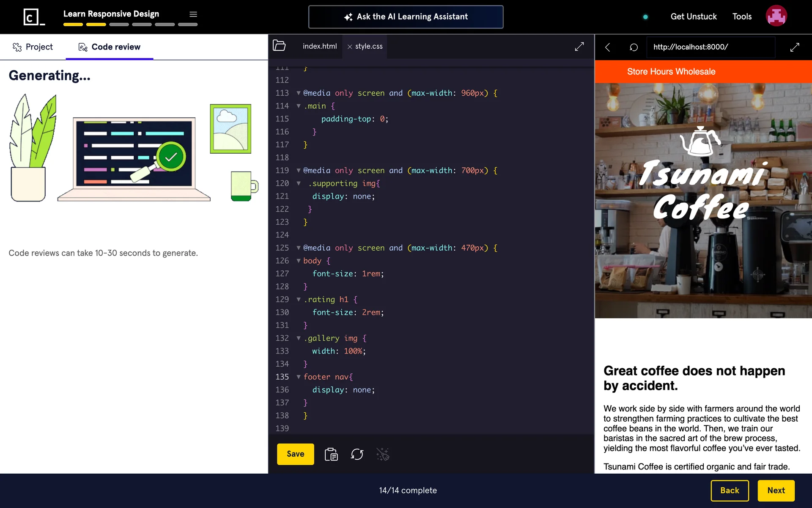Expand the code editor to fullscreen
Viewport: 812px width, 508px height.
[x=579, y=47]
